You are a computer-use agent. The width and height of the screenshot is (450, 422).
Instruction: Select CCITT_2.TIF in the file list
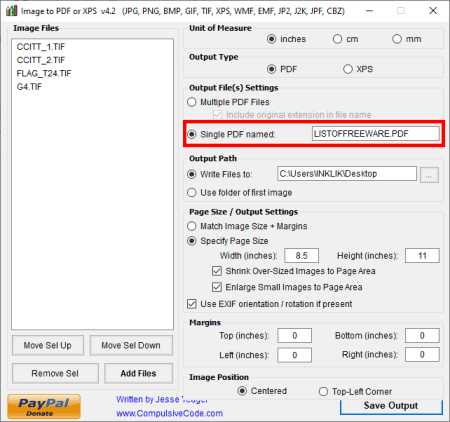pyautogui.click(x=41, y=60)
